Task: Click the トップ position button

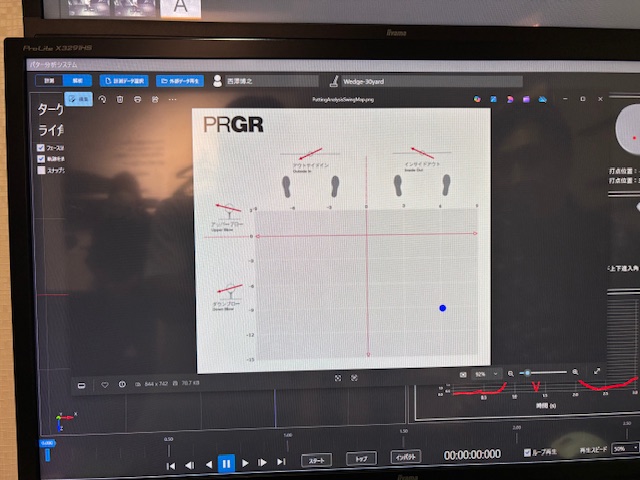Action: tap(362, 458)
